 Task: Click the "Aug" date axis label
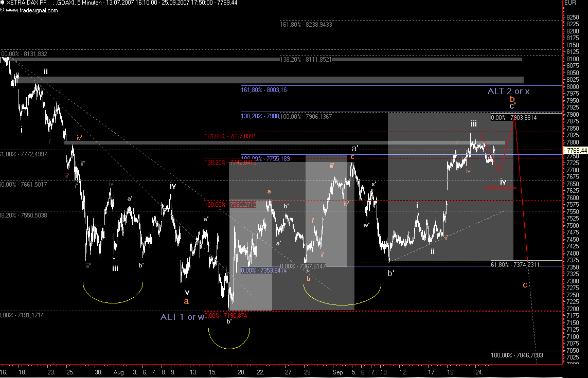pos(118,372)
